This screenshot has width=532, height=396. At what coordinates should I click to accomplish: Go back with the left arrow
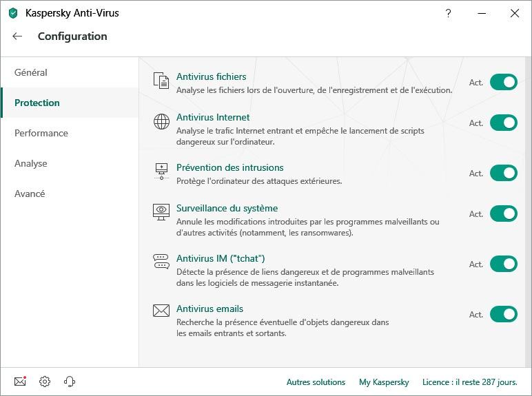click(x=17, y=37)
